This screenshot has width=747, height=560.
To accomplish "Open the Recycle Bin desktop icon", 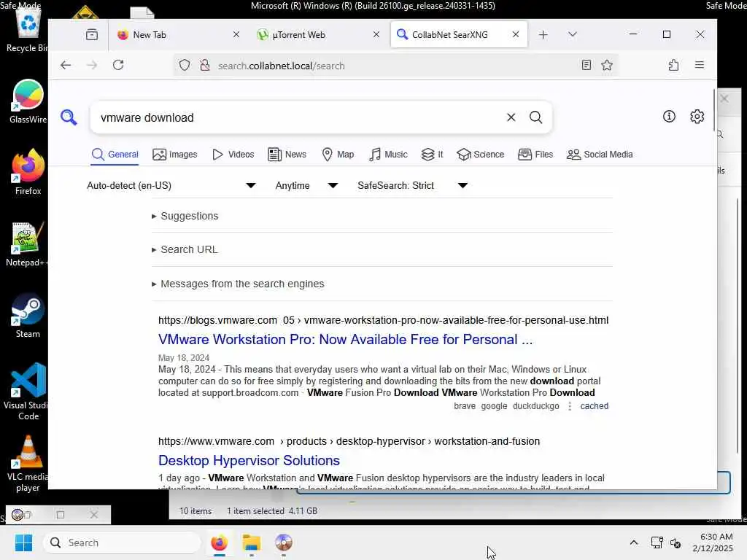I will point(28,29).
